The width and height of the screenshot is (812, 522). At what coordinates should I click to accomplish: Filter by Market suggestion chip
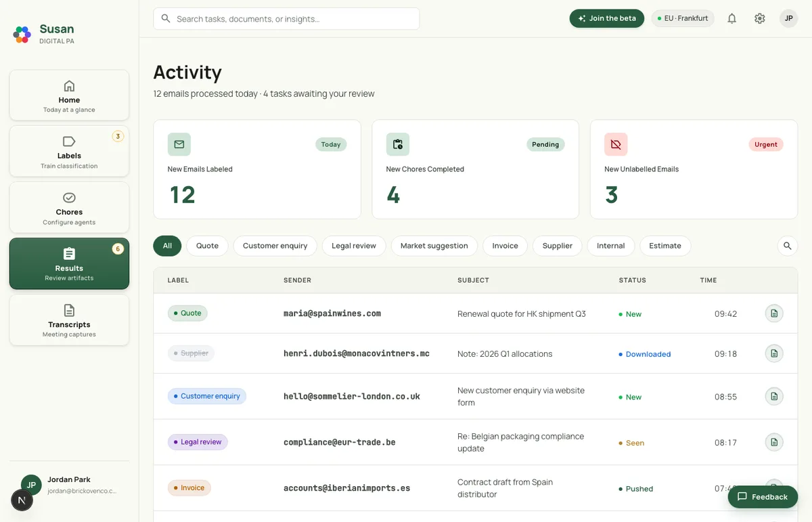(x=434, y=246)
